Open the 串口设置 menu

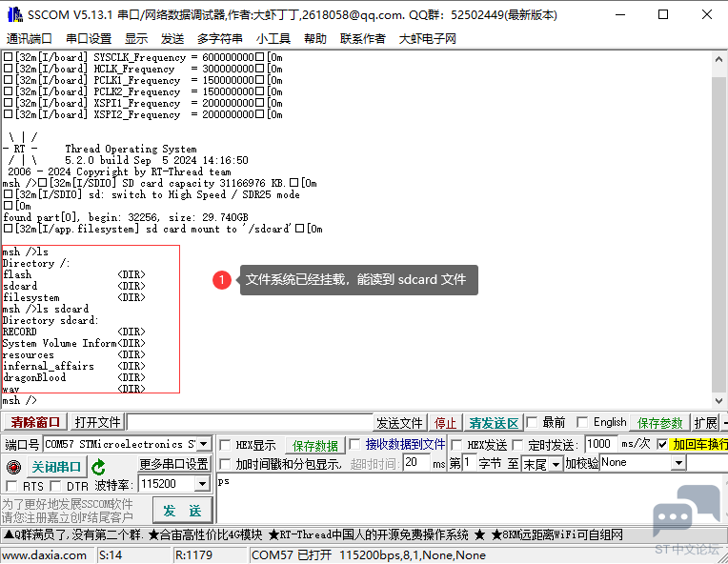click(89, 38)
